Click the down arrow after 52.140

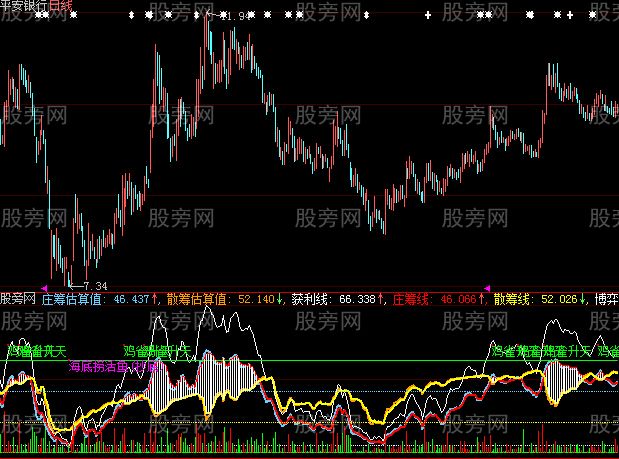click(x=277, y=299)
